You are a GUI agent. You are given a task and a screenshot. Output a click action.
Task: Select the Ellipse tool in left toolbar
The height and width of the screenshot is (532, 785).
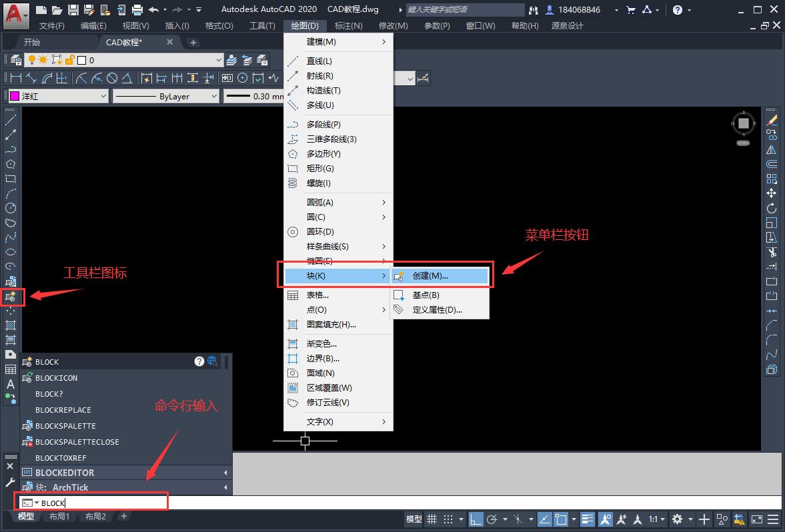(x=11, y=252)
